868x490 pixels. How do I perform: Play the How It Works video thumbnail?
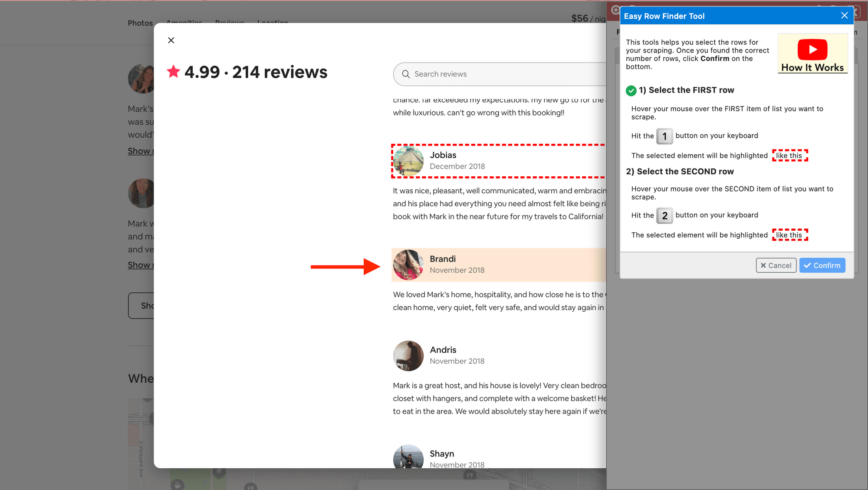[x=812, y=53]
